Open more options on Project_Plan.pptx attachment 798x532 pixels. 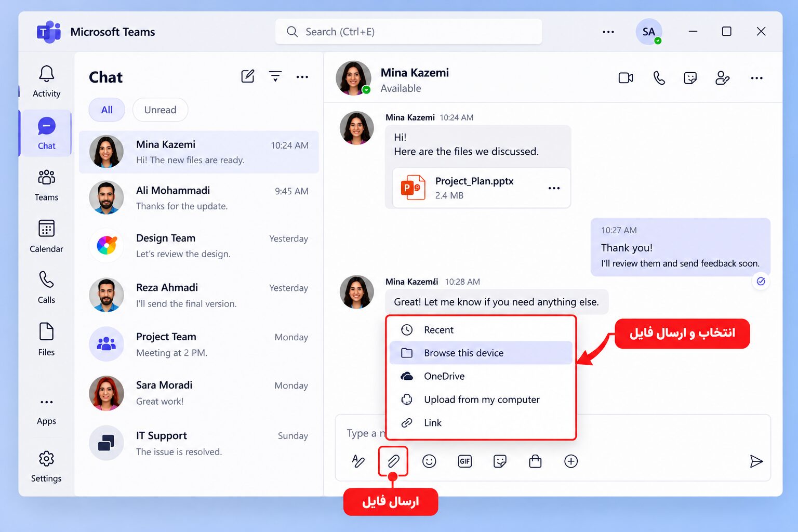point(554,188)
